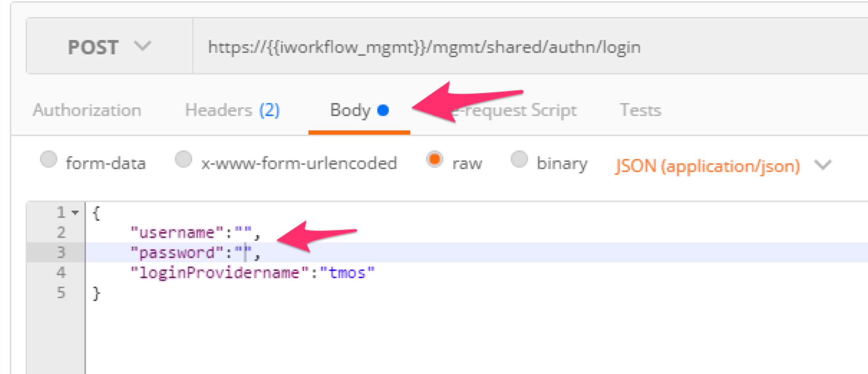Click line number 5 in the gutter
This screenshot has height=374, width=868.
61,293
